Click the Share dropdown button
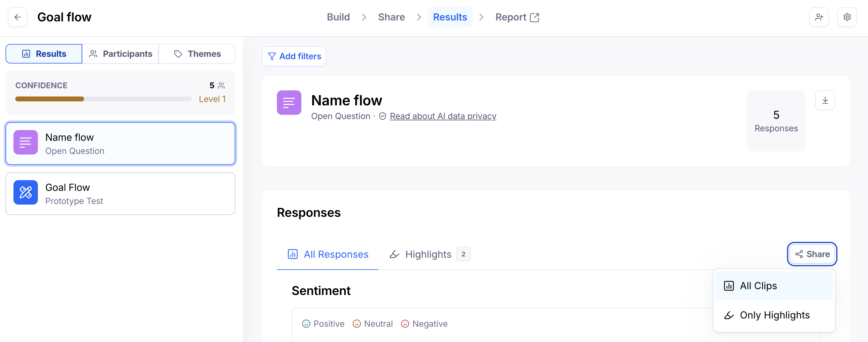This screenshot has height=342, width=868. point(812,254)
